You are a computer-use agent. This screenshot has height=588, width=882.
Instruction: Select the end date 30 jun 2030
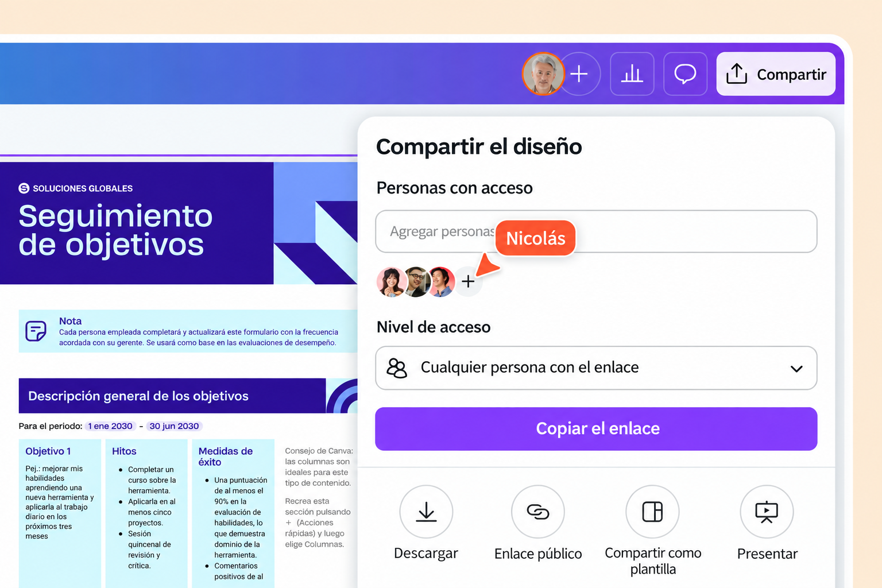coord(174,426)
